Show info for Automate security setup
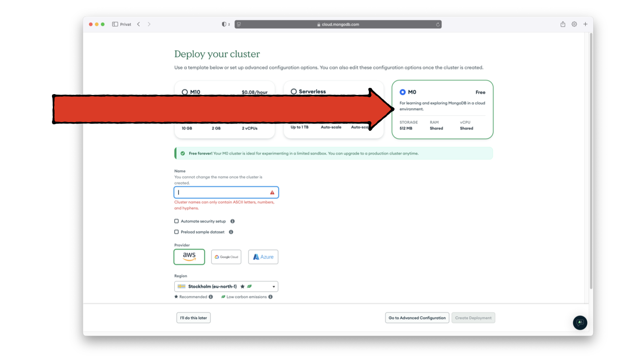The height and width of the screenshot is (360, 644). click(232, 221)
